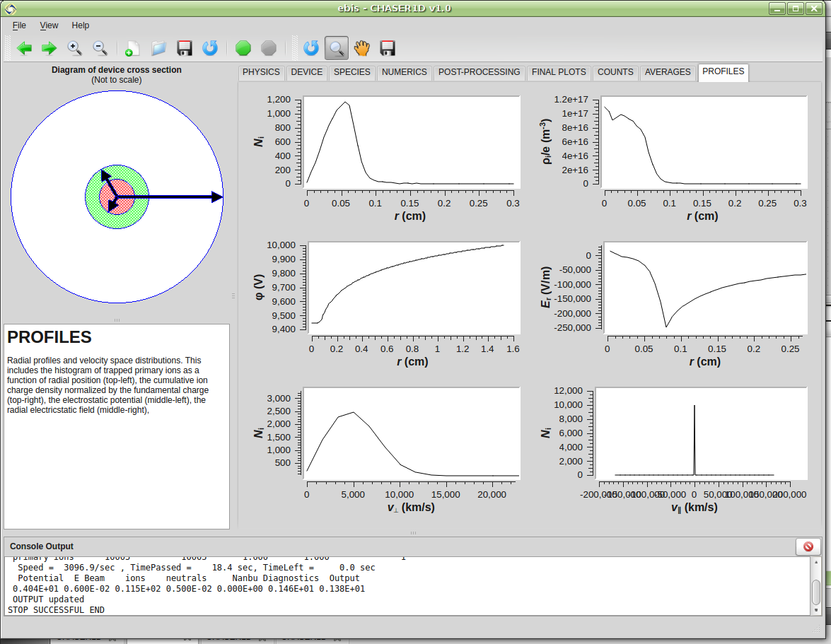Clear console with the red circle button

[x=808, y=546]
